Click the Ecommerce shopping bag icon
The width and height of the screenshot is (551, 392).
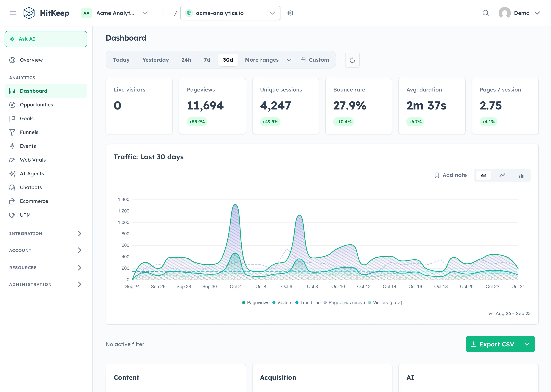click(x=12, y=201)
